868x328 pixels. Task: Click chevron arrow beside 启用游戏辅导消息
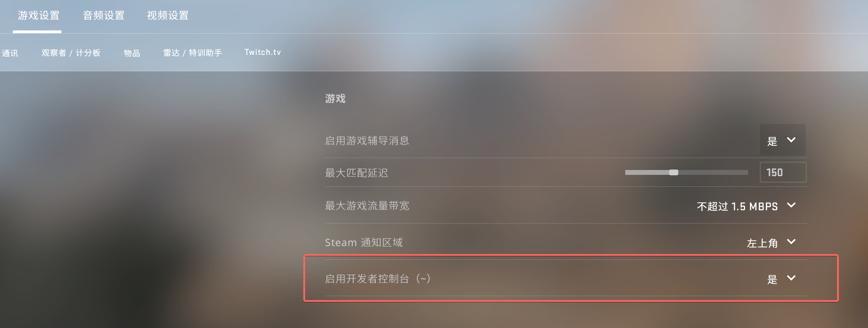click(792, 140)
